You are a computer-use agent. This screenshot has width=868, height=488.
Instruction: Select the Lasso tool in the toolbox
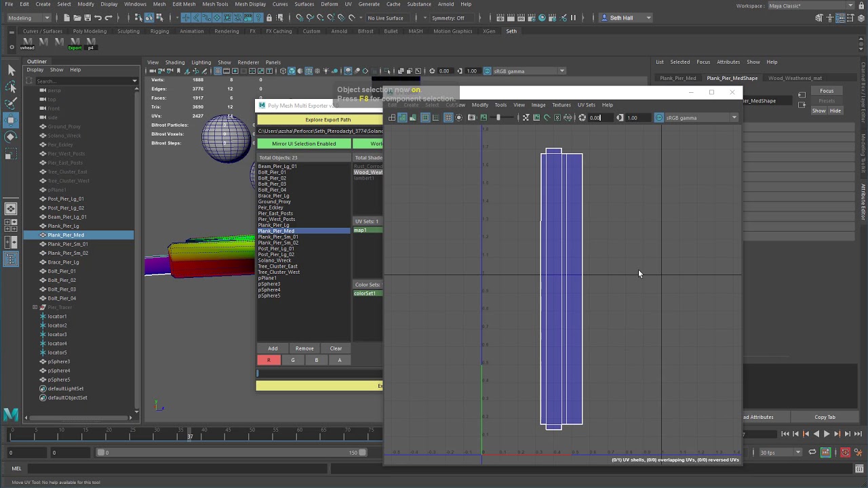point(11,87)
